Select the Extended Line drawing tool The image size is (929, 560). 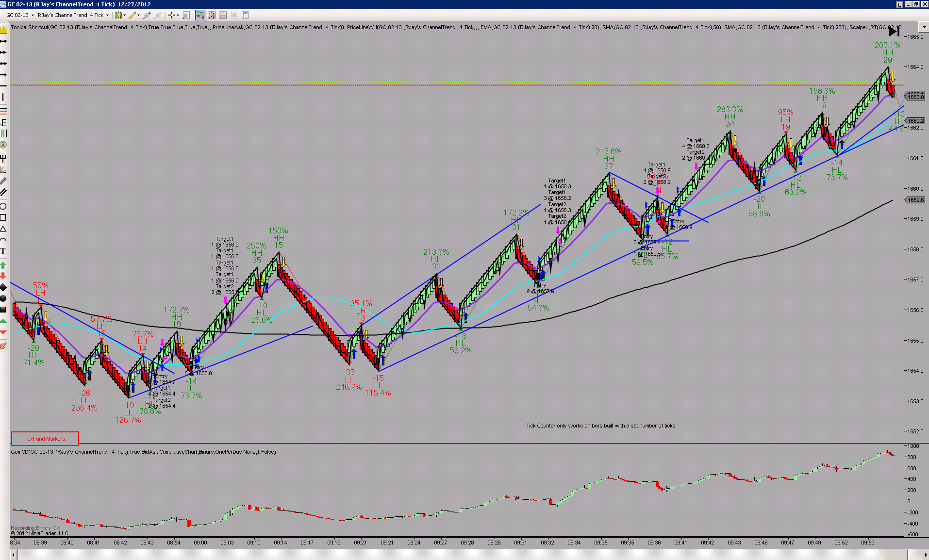(3, 64)
